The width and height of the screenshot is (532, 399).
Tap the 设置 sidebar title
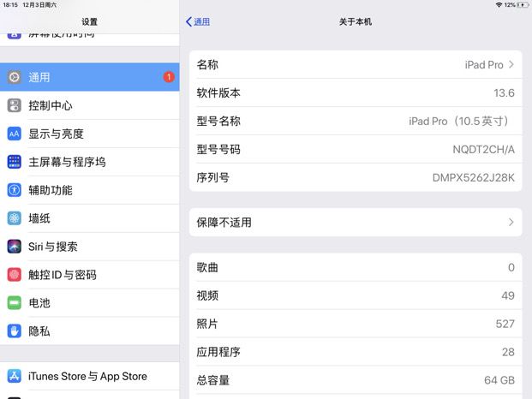90,22
